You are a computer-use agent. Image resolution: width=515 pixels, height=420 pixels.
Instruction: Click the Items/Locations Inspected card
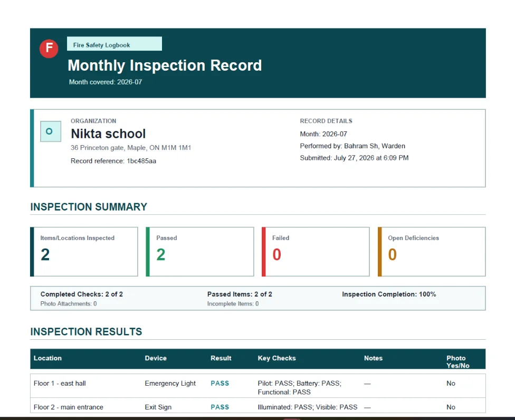[x=84, y=252]
